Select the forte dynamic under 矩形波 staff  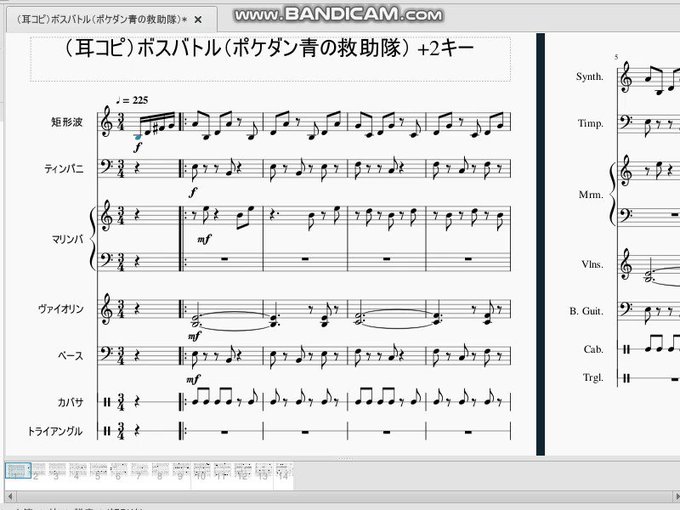pyautogui.click(x=137, y=147)
